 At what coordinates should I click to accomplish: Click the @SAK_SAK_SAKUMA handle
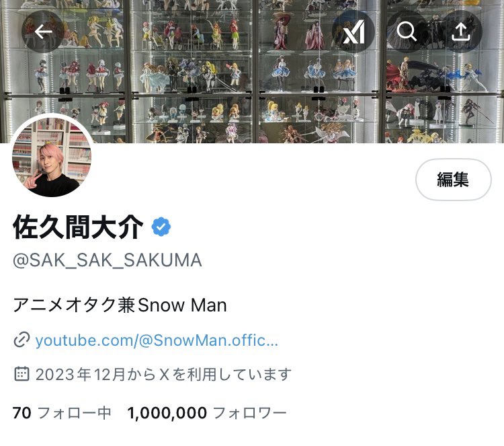pyautogui.click(x=108, y=260)
